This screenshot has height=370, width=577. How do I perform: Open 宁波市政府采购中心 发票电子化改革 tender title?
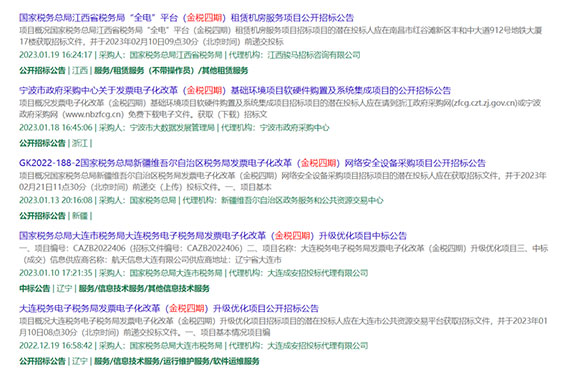pyautogui.click(x=235, y=90)
